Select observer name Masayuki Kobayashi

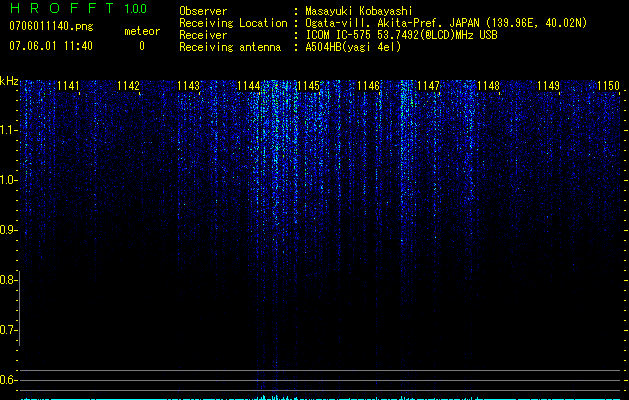(359, 11)
